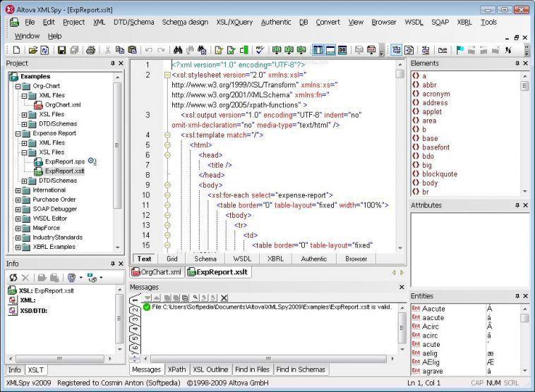
Task: Open the DTD/Schema menu
Action: coord(134,22)
